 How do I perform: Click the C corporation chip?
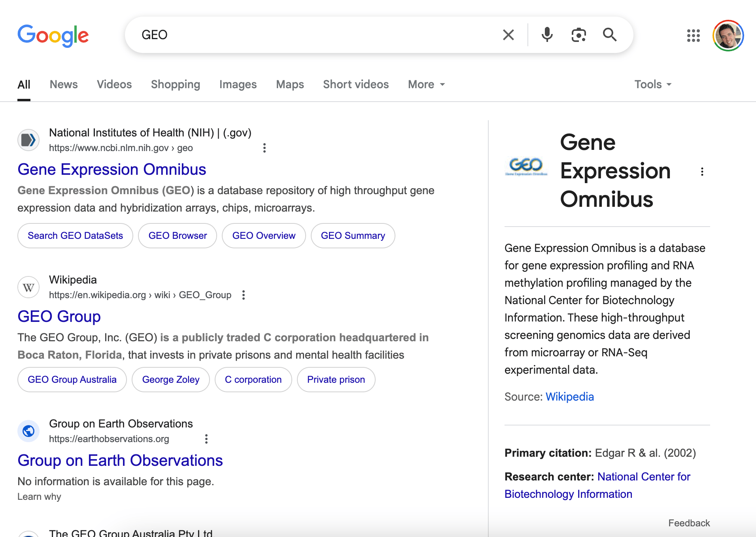pyautogui.click(x=253, y=380)
